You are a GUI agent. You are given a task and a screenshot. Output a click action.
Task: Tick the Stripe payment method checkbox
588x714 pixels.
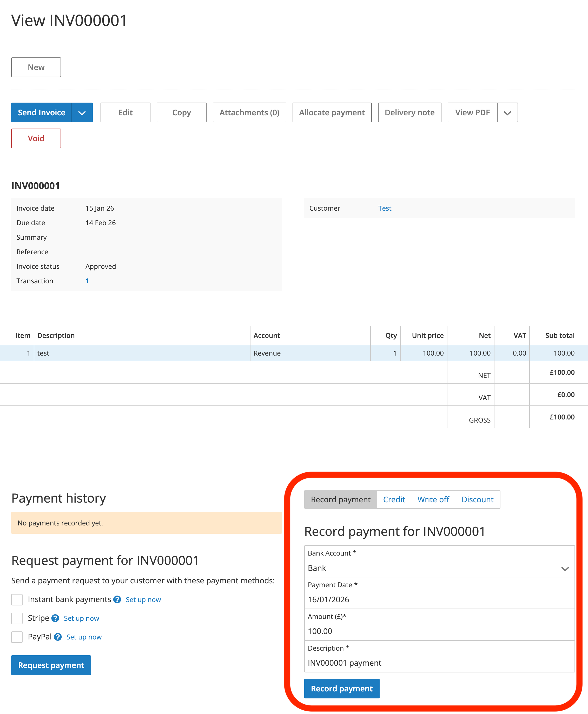click(17, 618)
